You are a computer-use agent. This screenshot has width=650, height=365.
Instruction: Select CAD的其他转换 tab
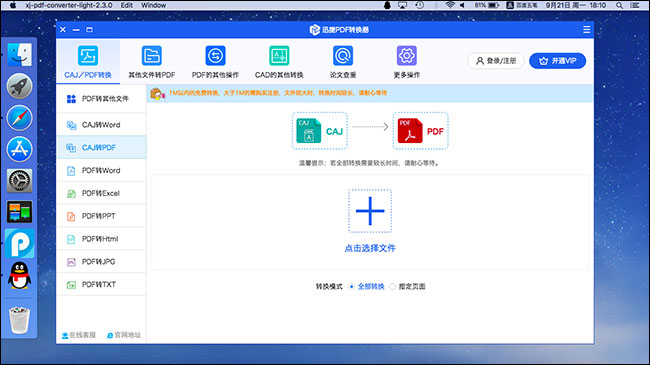(x=279, y=61)
